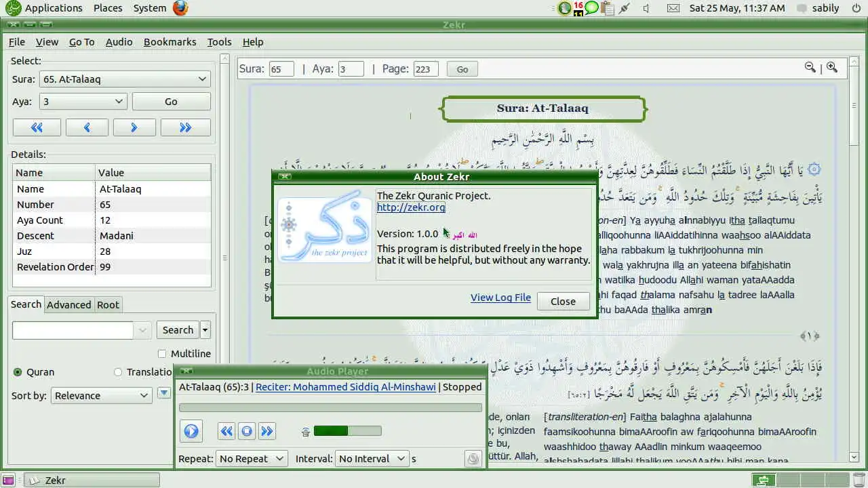The width and height of the screenshot is (868, 488).
Task: Click the system volume icon in the panel
Action: coord(646,8)
